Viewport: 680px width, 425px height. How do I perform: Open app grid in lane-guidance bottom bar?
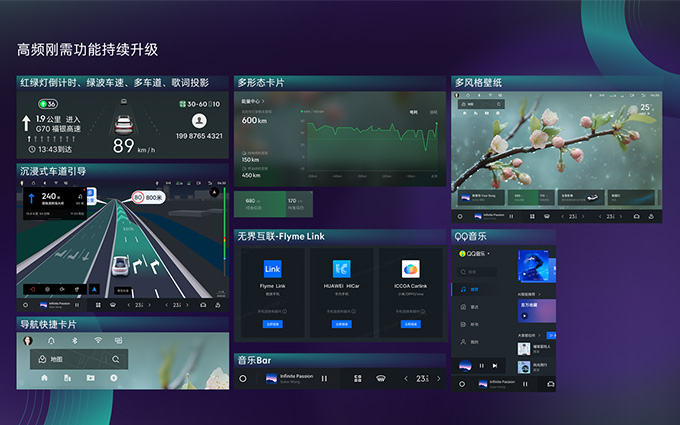(98, 305)
